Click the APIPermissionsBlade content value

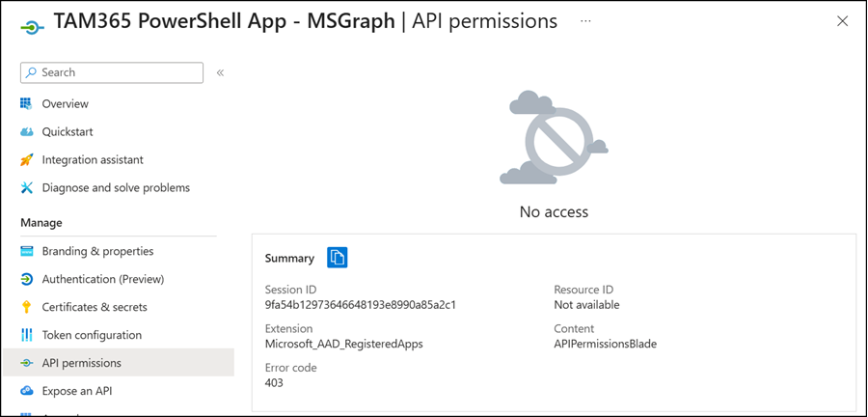pyautogui.click(x=605, y=344)
